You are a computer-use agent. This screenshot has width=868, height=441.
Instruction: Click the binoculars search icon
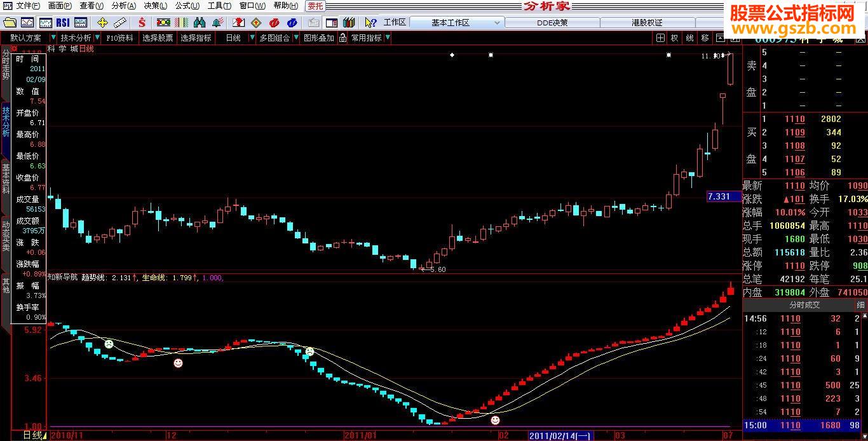[x=200, y=22]
